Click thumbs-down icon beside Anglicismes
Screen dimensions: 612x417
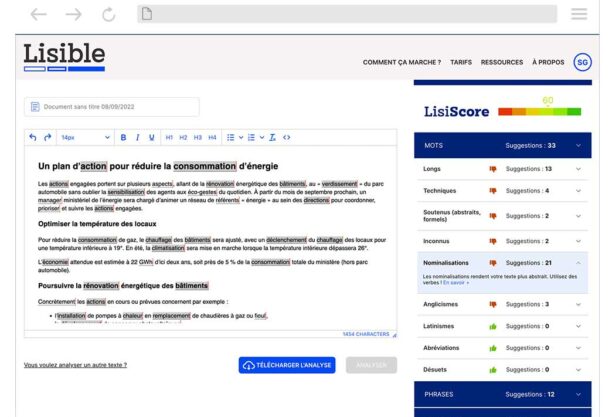click(x=493, y=305)
